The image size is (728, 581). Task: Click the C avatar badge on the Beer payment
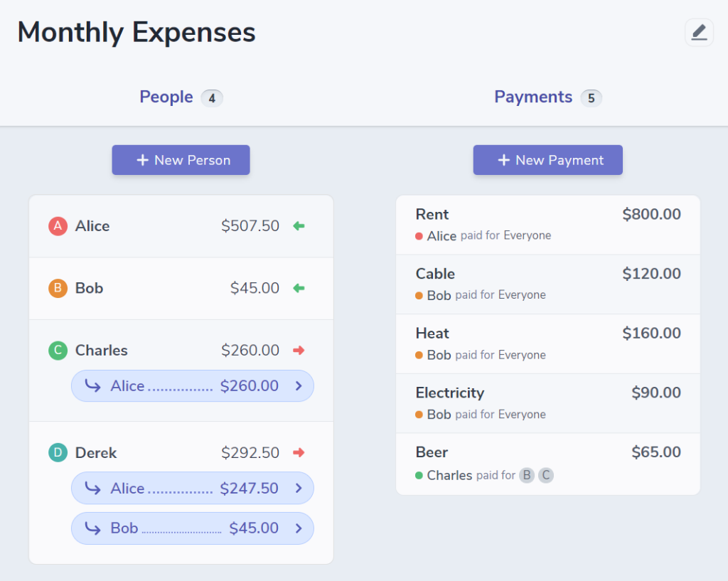546,475
